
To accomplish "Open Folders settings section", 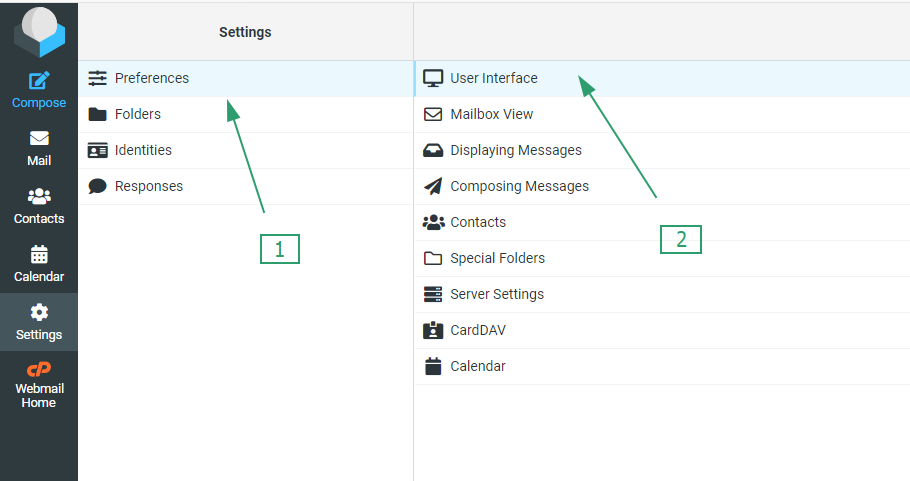I will [x=137, y=114].
